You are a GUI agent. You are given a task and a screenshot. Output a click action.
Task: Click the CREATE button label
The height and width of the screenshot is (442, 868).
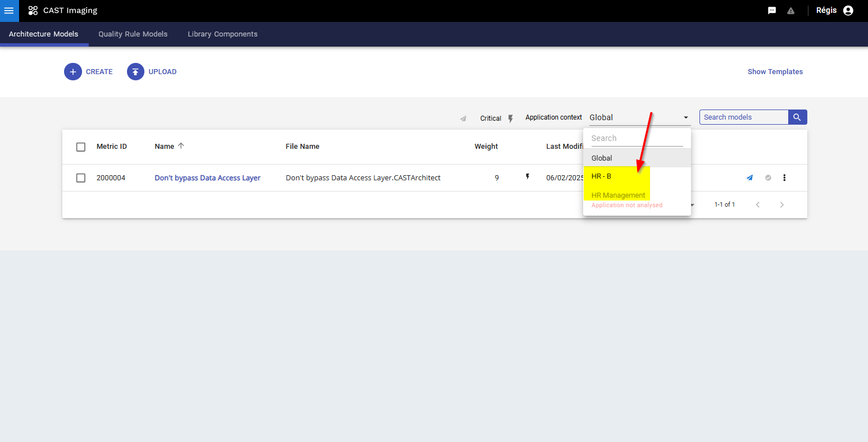[x=99, y=72]
